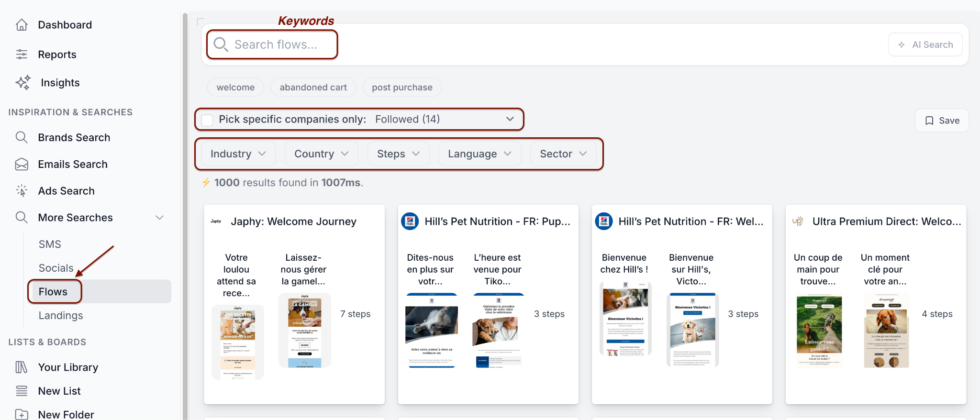
Task: Navigate to Ads Search
Action: pyautogui.click(x=67, y=191)
